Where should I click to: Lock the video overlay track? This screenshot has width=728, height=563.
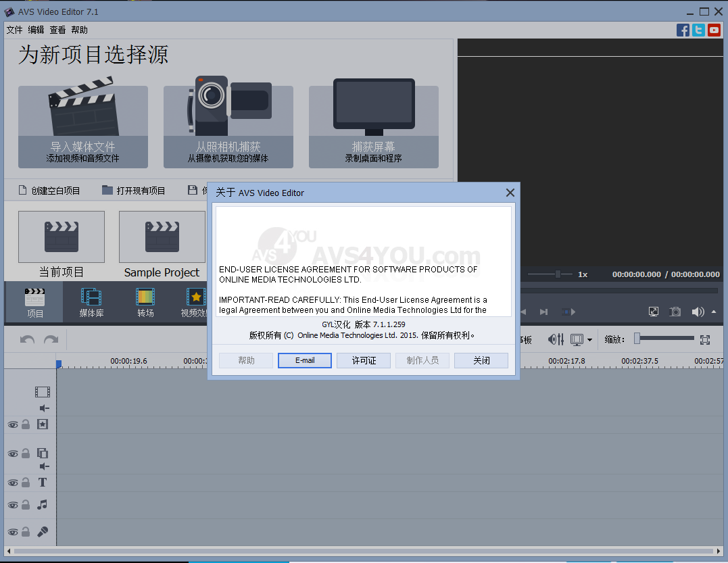pos(26,453)
